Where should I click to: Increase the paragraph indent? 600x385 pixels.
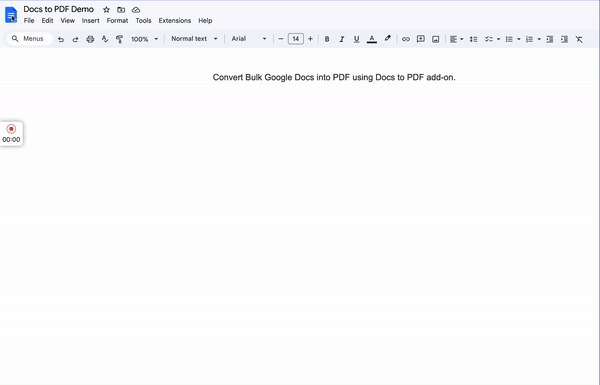564,39
